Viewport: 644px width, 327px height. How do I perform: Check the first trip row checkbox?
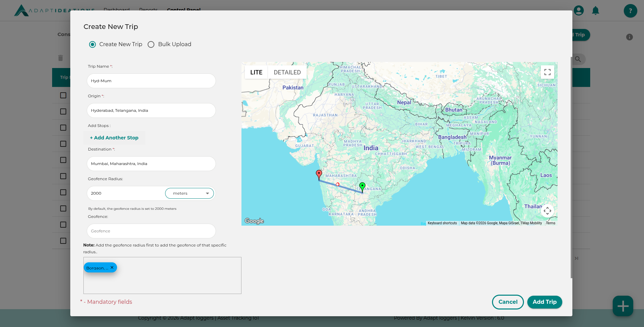coord(63,95)
